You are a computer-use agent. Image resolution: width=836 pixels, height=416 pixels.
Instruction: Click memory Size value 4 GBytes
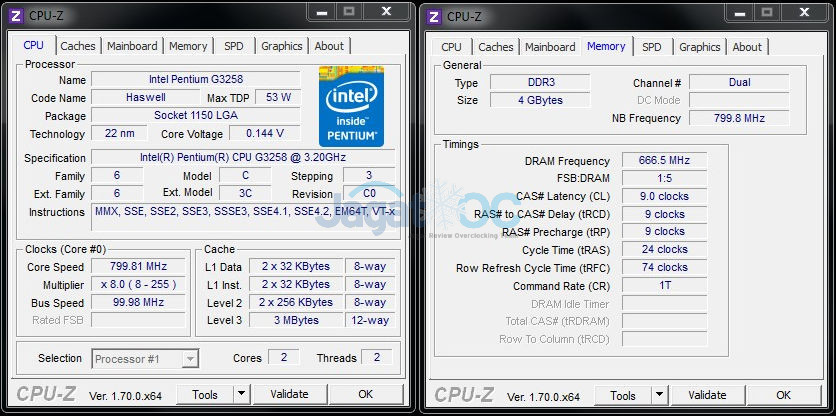540,100
